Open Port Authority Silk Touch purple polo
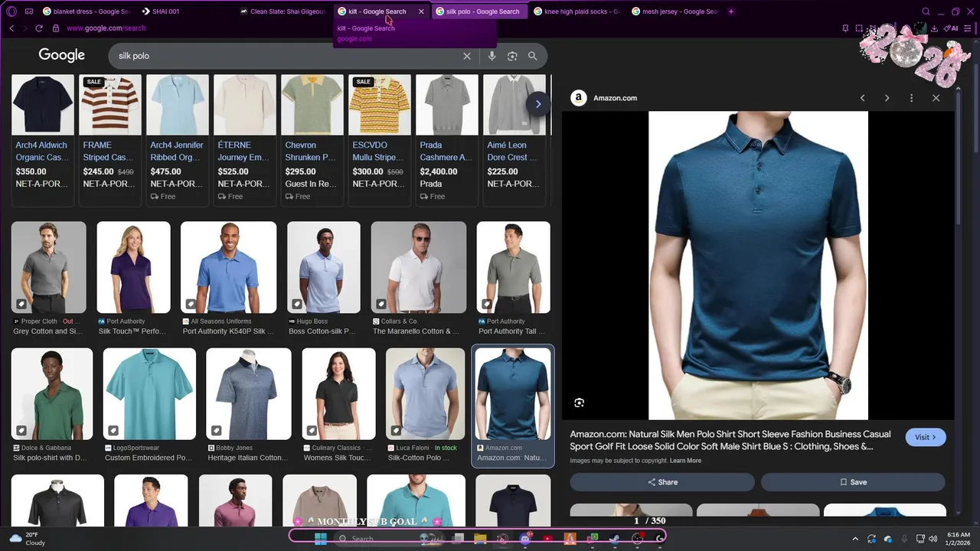Viewport: 980px width, 551px height. [x=133, y=268]
